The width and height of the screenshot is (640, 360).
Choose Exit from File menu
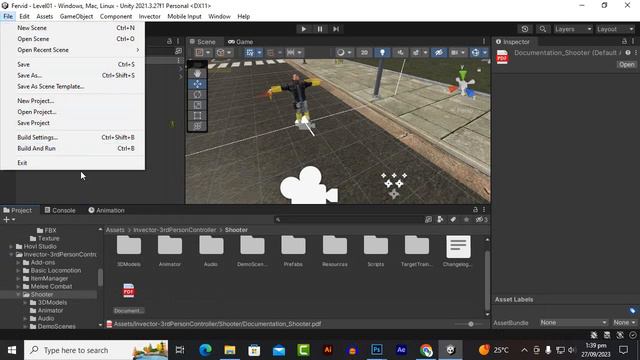pos(72,163)
